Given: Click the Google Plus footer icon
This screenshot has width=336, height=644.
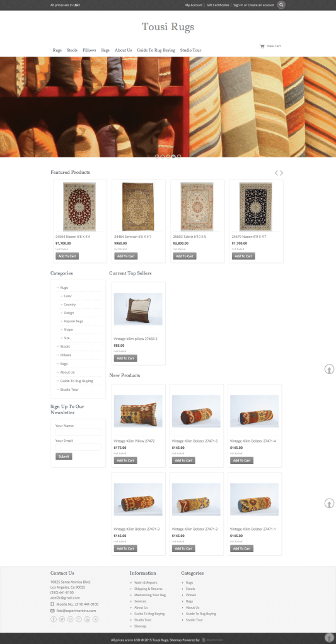Looking at the screenshot, I should (79, 619).
